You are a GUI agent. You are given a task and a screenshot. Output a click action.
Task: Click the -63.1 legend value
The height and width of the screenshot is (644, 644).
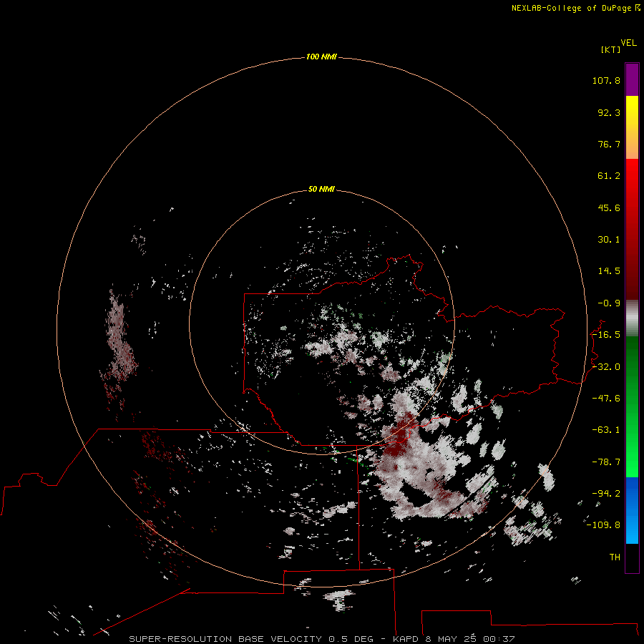pos(606,430)
